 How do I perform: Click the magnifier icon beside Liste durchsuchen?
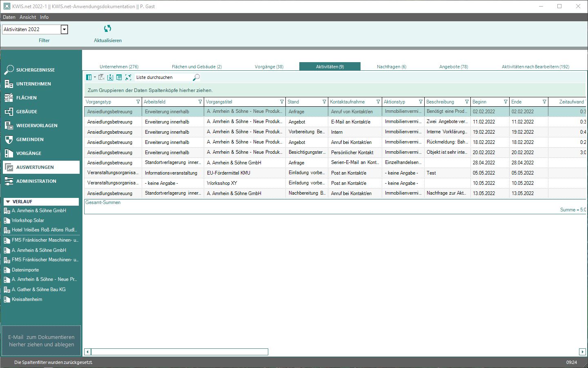coord(196,77)
